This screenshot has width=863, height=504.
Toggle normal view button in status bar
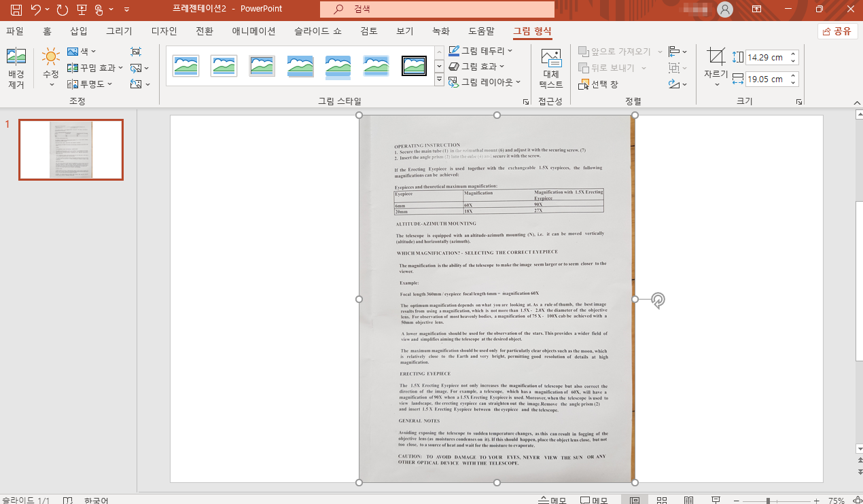pos(634,501)
